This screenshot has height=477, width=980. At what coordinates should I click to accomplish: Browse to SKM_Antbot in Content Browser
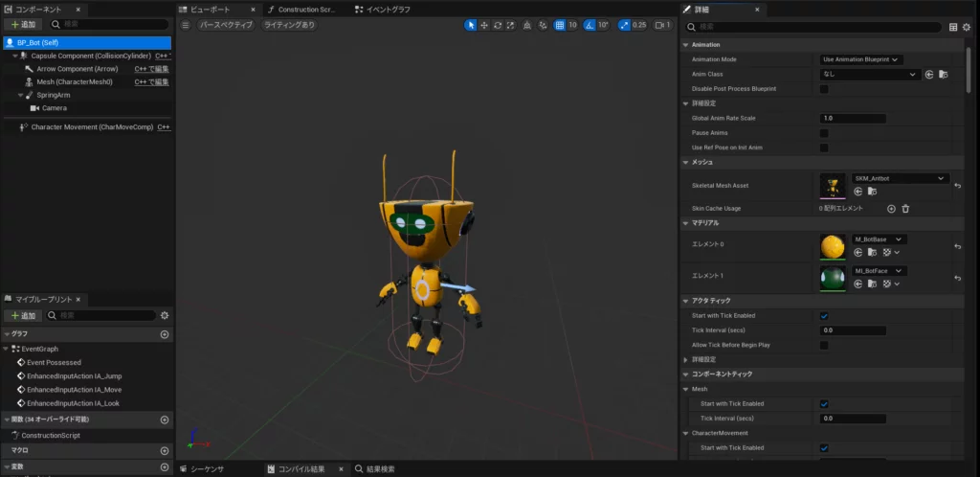872,192
